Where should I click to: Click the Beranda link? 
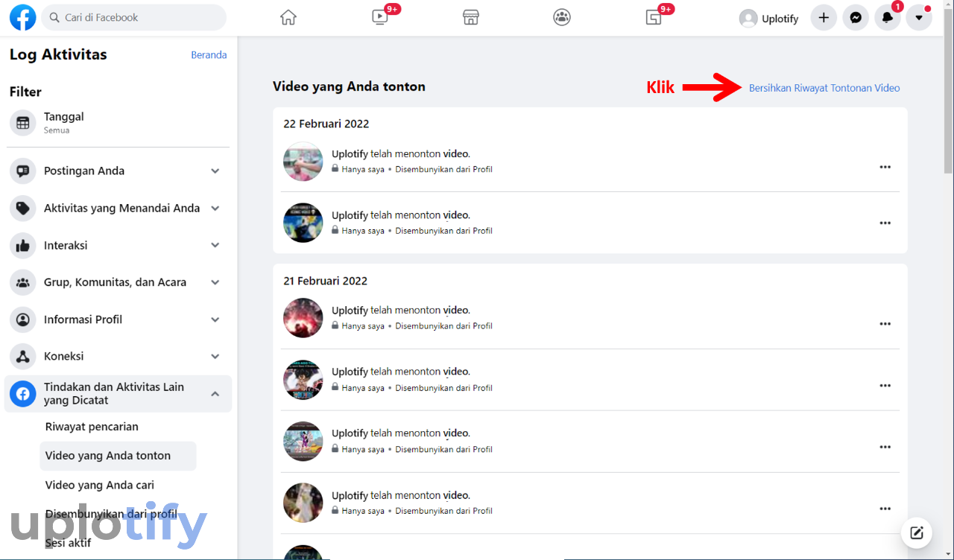[x=209, y=55]
